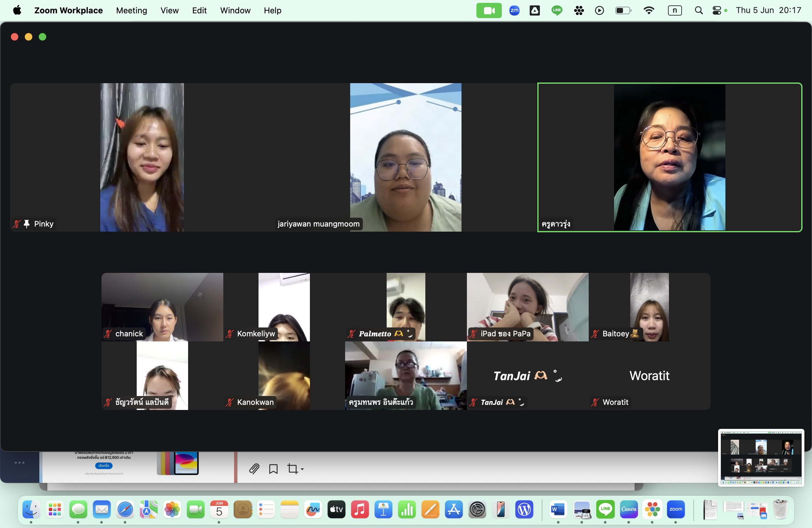The image size is (812, 528).
Task: Open System Settings from the Dock
Action: (x=477, y=509)
